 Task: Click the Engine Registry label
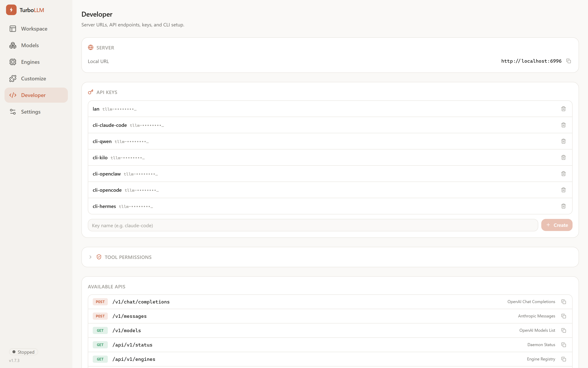tap(541, 359)
